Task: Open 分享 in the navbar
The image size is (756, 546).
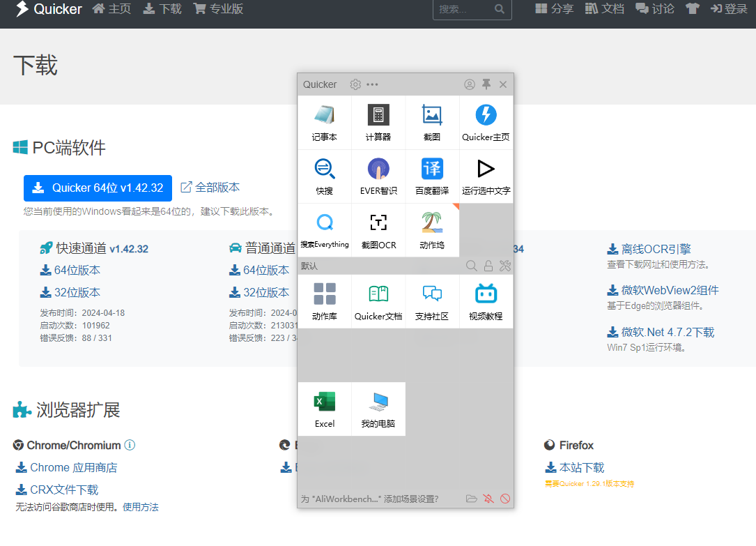Action: [x=555, y=8]
